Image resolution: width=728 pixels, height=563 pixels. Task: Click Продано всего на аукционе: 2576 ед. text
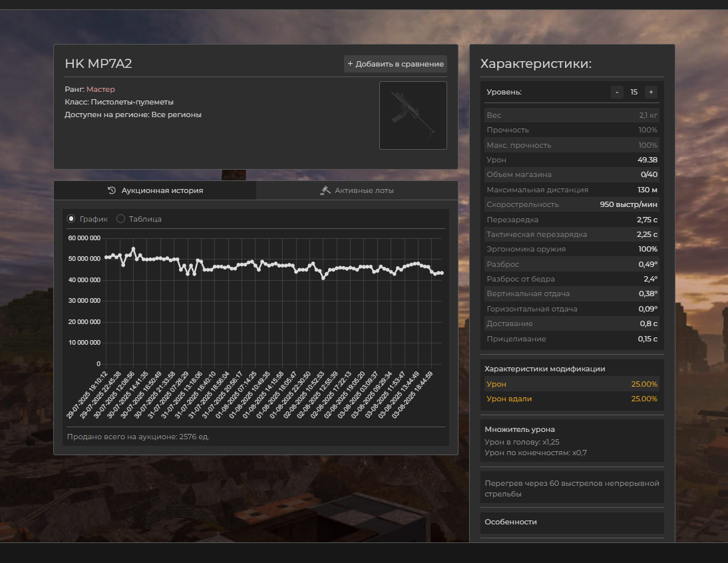[x=138, y=437]
